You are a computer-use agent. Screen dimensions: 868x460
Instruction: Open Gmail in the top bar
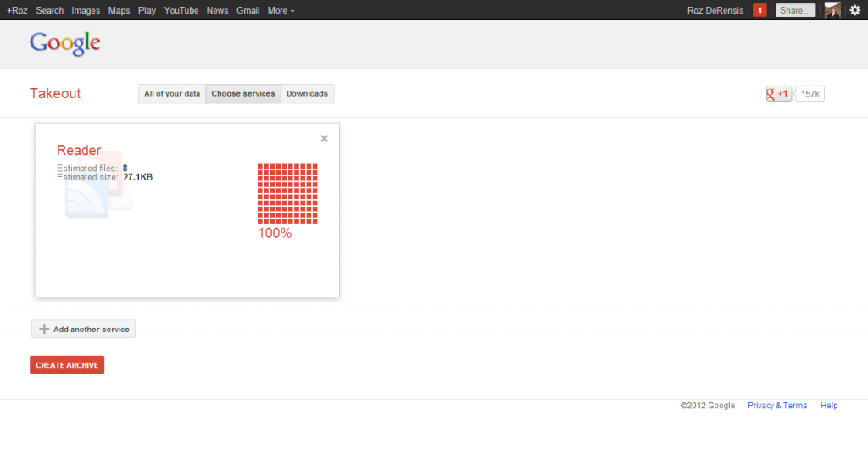click(x=248, y=10)
